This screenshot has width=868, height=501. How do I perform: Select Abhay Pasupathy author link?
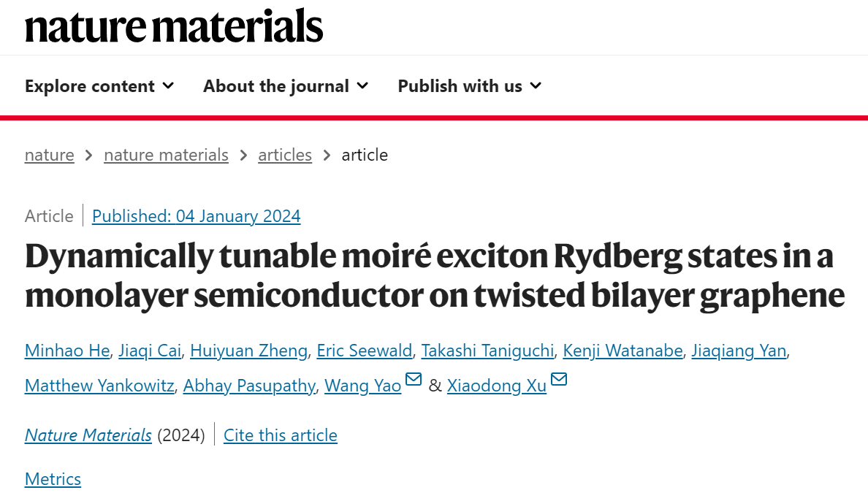(250, 386)
